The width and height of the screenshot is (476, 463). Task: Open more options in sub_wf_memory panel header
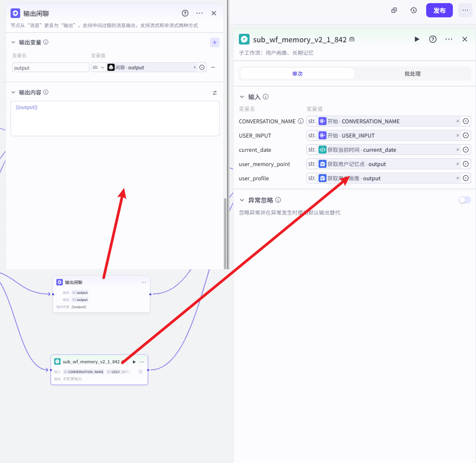tap(449, 39)
